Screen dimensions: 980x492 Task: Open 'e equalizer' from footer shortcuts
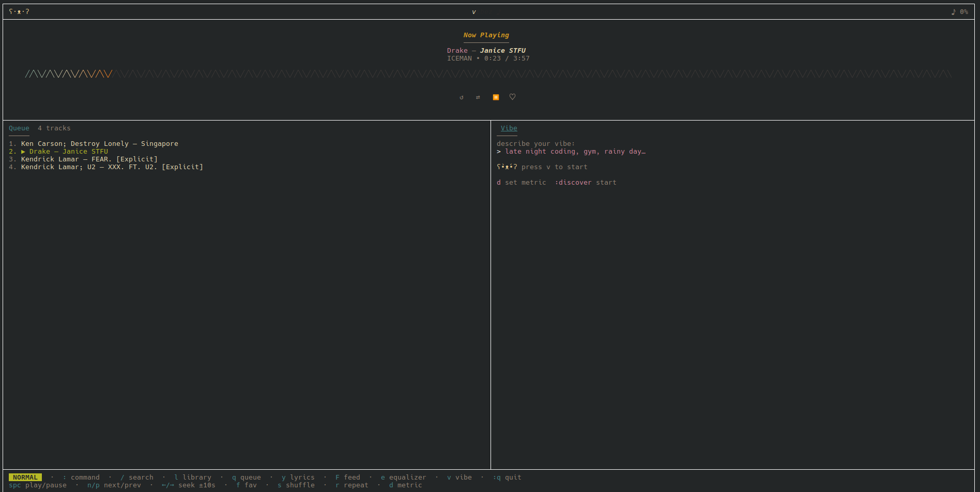404,478
